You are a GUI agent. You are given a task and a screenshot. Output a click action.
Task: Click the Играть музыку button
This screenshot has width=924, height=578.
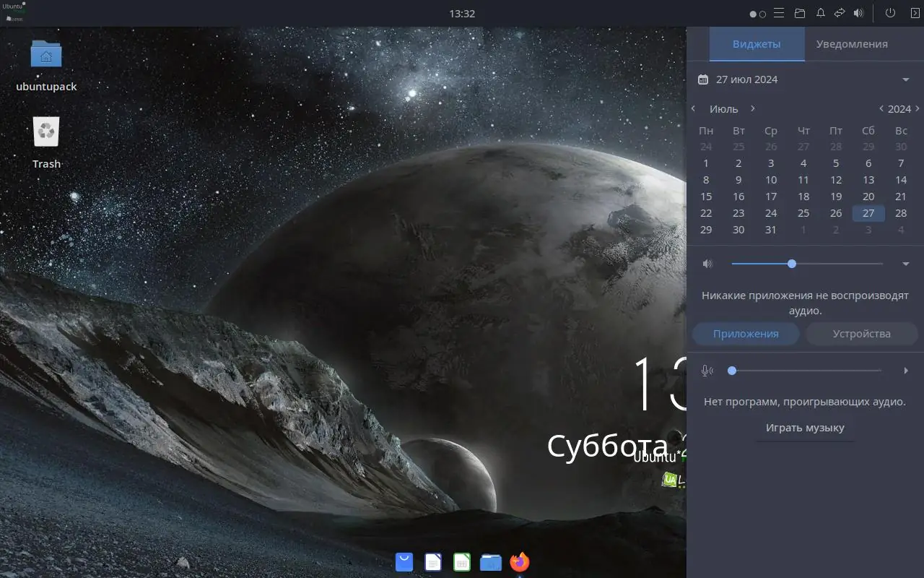(x=805, y=428)
